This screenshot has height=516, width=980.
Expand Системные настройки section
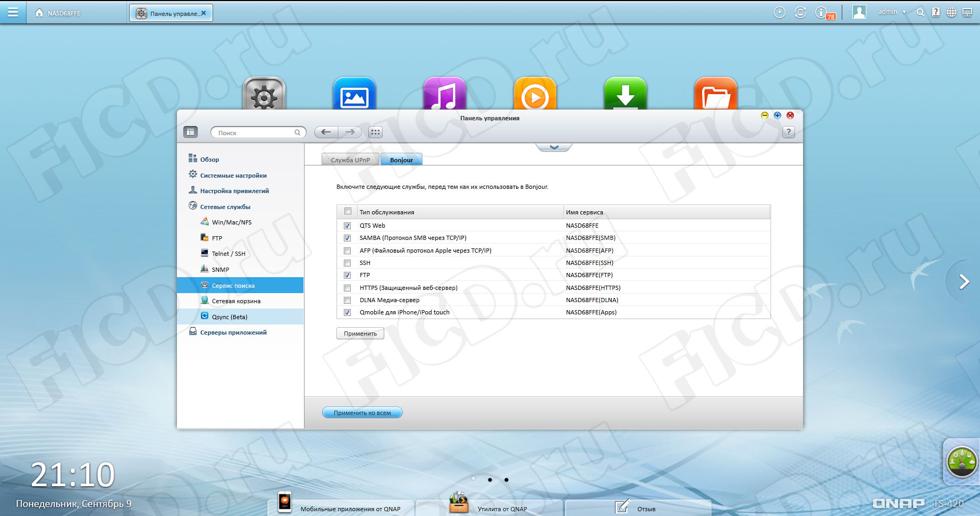[x=233, y=175]
